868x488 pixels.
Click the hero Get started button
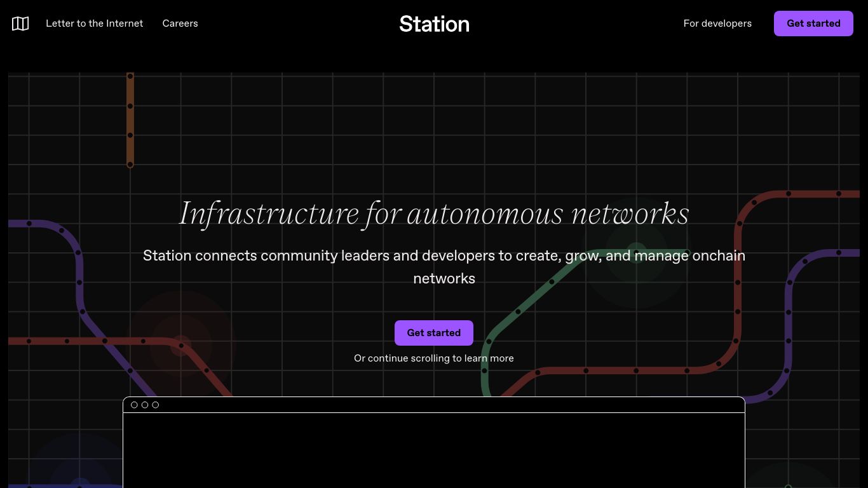(434, 333)
